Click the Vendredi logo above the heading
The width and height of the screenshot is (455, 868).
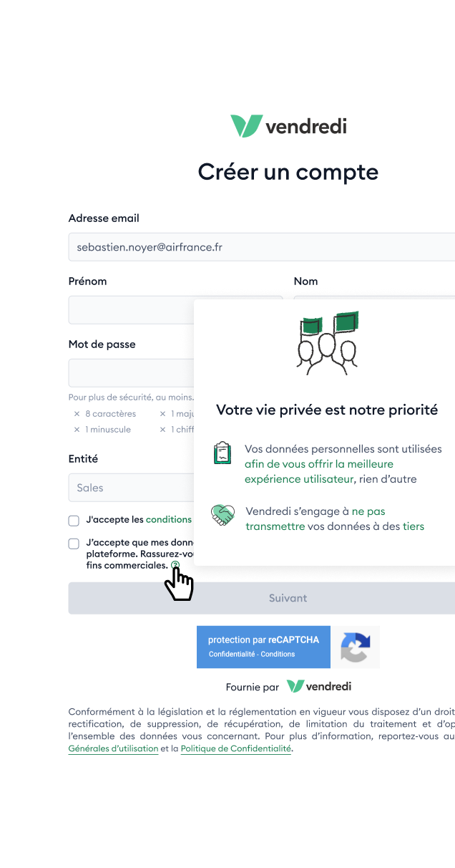tap(288, 126)
